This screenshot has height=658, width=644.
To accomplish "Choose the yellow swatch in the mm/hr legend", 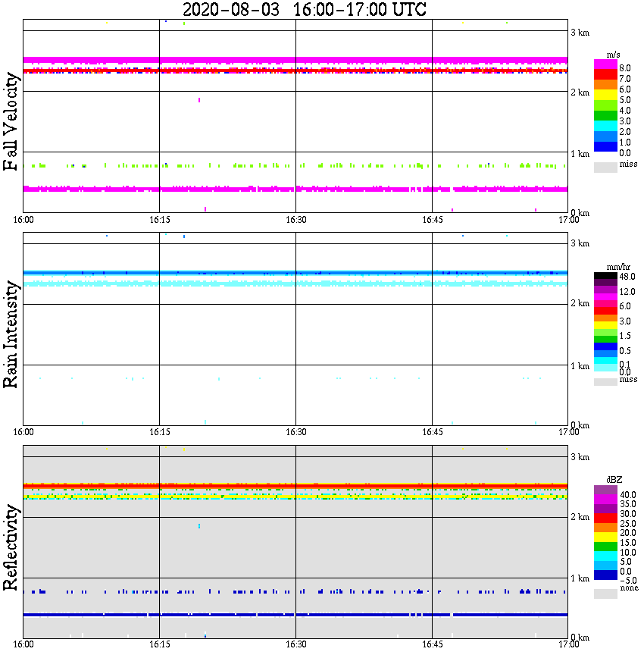I will click(605, 325).
